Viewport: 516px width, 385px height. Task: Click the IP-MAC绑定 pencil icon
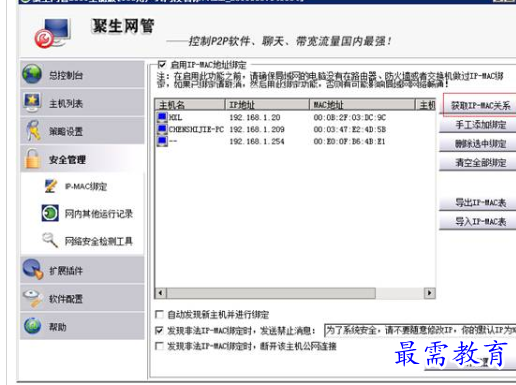tap(51, 186)
